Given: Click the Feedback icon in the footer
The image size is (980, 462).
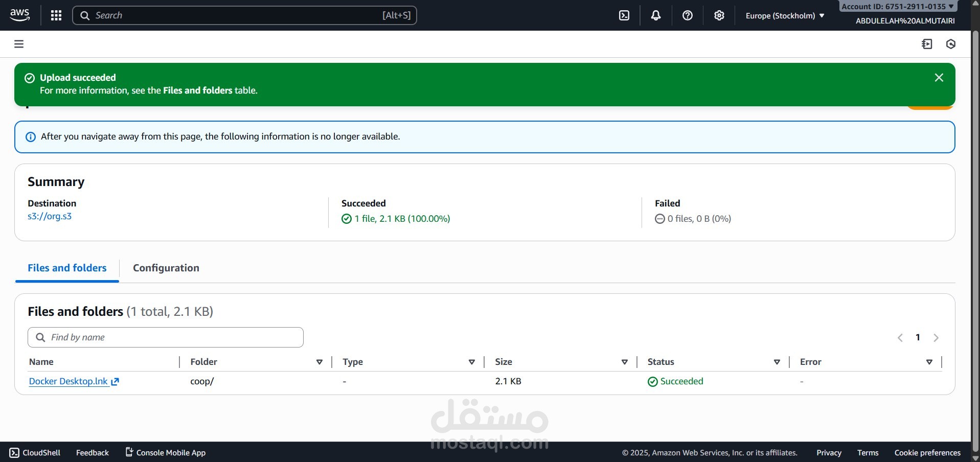Looking at the screenshot, I should (x=92, y=452).
